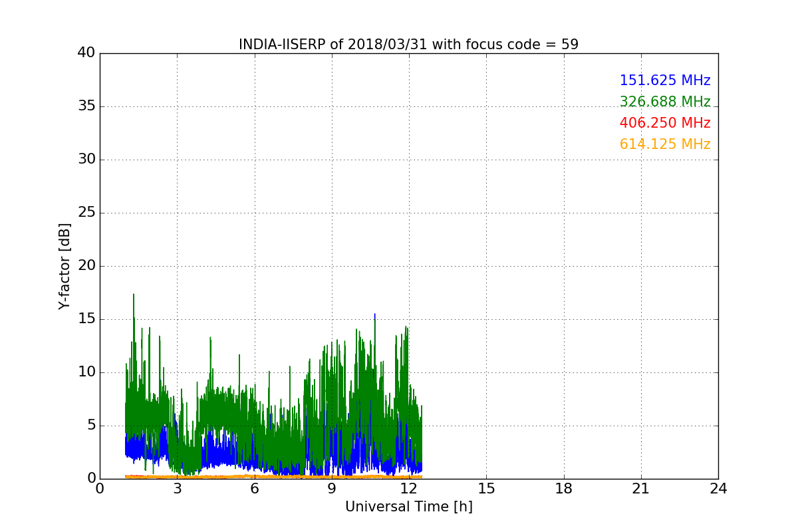The height and width of the screenshot is (532, 798).
Task: Click the x-axis tick label 3
Action: (x=177, y=488)
